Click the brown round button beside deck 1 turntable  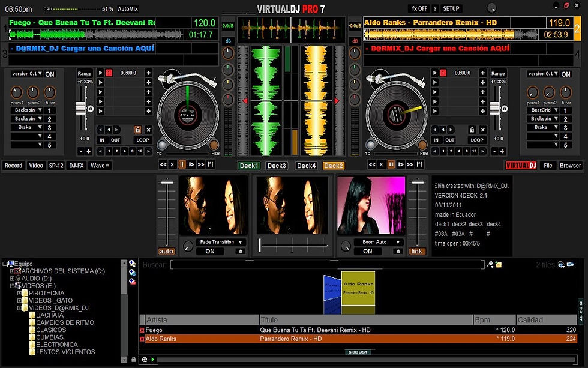tap(214, 145)
